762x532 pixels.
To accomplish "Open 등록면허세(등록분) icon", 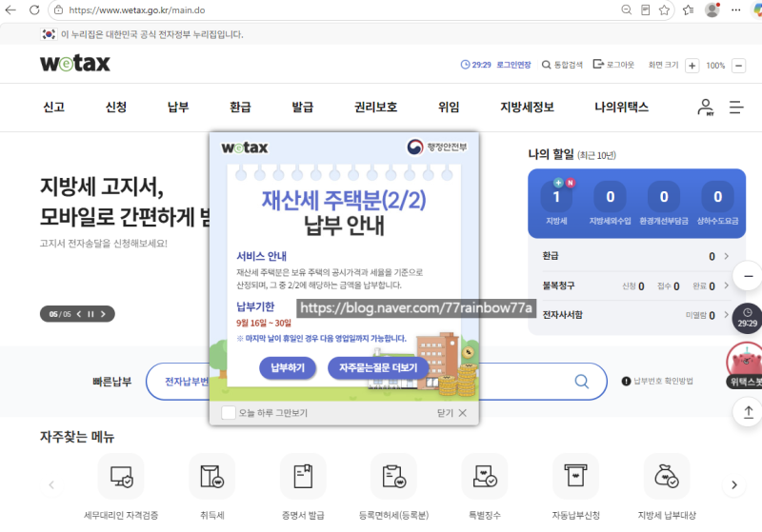I will point(393,476).
